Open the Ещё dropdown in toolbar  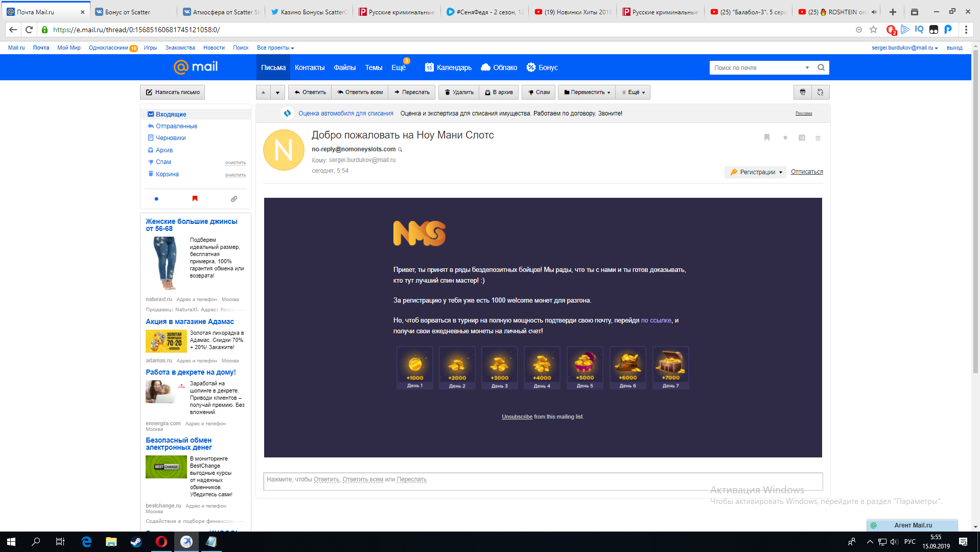[x=633, y=93]
